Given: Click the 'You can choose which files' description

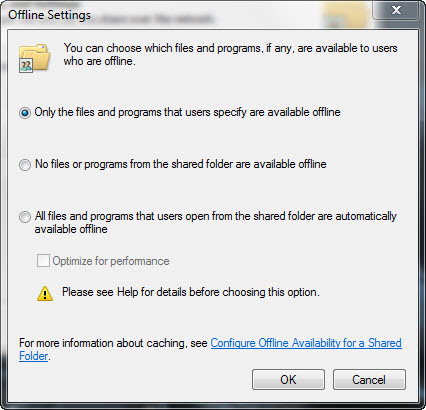Looking at the screenshot, I should click(x=230, y=54).
